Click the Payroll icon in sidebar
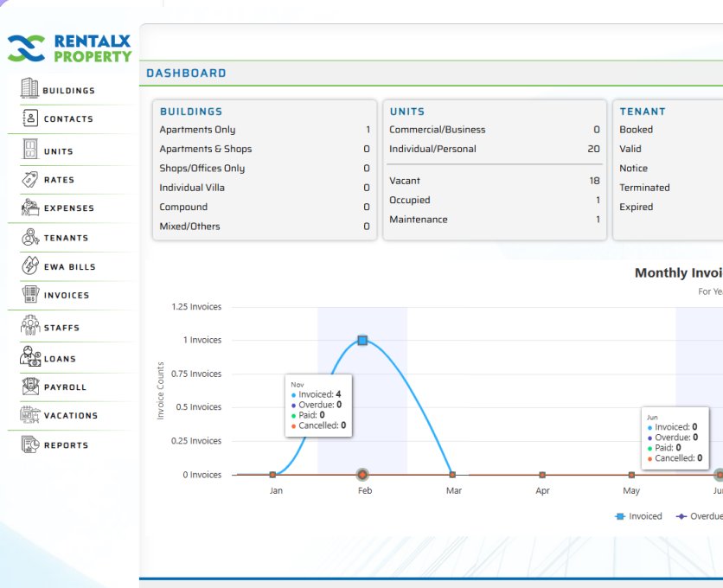 29,387
